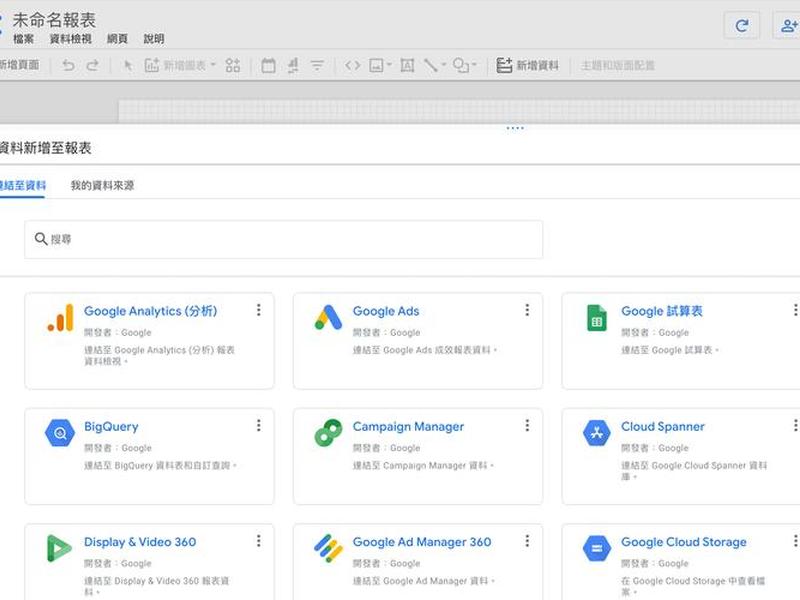Click the green Google Sheets icon
The height and width of the screenshot is (600, 800).
(597, 317)
